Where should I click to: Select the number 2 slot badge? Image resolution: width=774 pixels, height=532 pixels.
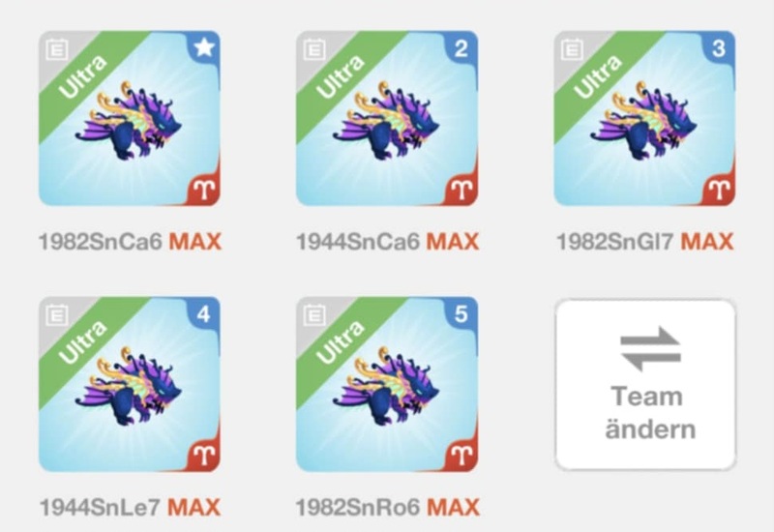click(461, 48)
